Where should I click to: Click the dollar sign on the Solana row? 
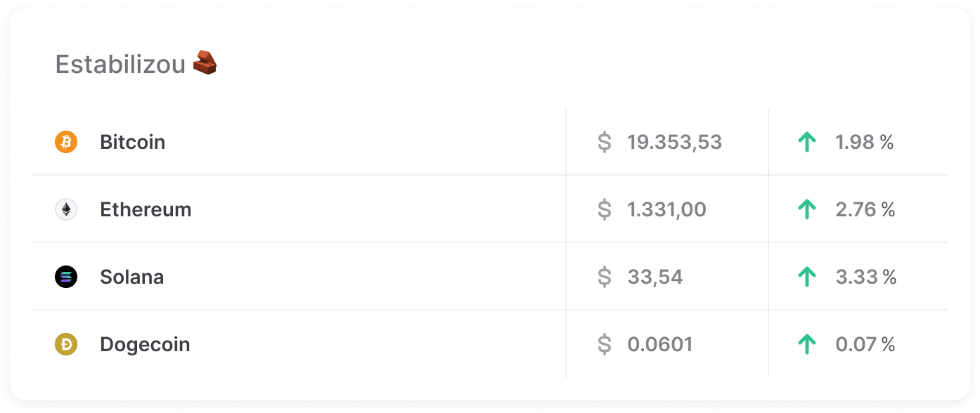coord(603,276)
